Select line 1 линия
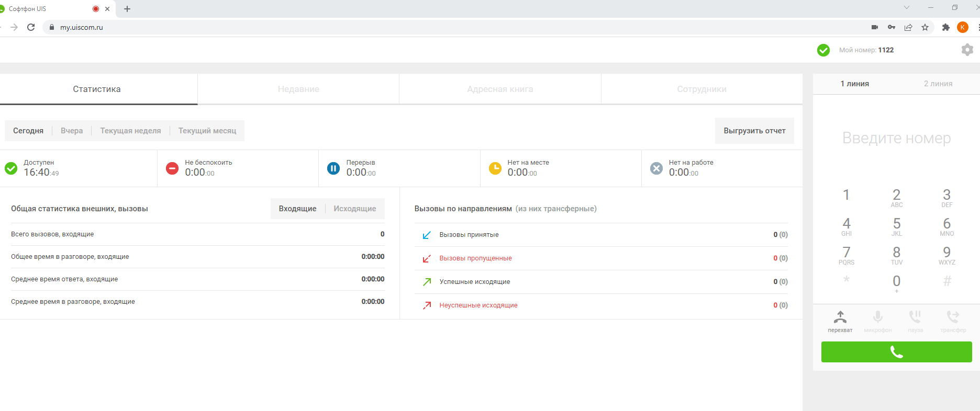Image resolution: width=980 pixels, height=411 pixels. pos(854,84)
